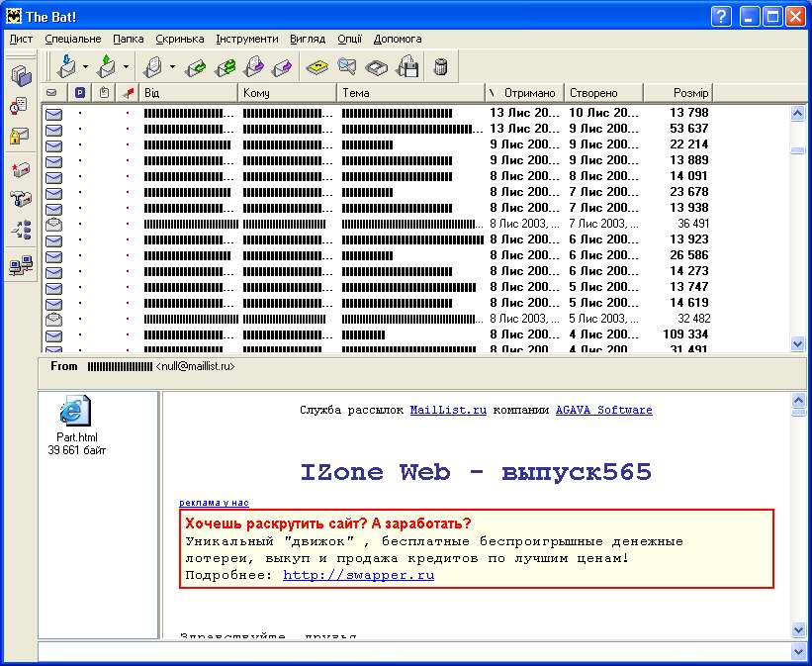Sort by attachment clipboard column icon
The height and width of the screenshot is (666, 812).
pyautogui.click(x=104, y=93)
